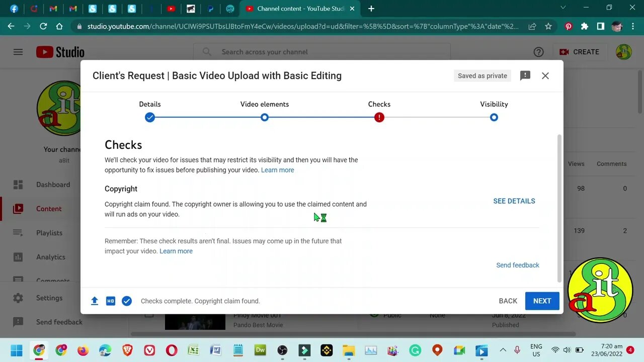The width and height of the screenshot is (644, 362).
Task: Click the NEXT button
Action: pos(542,301)
